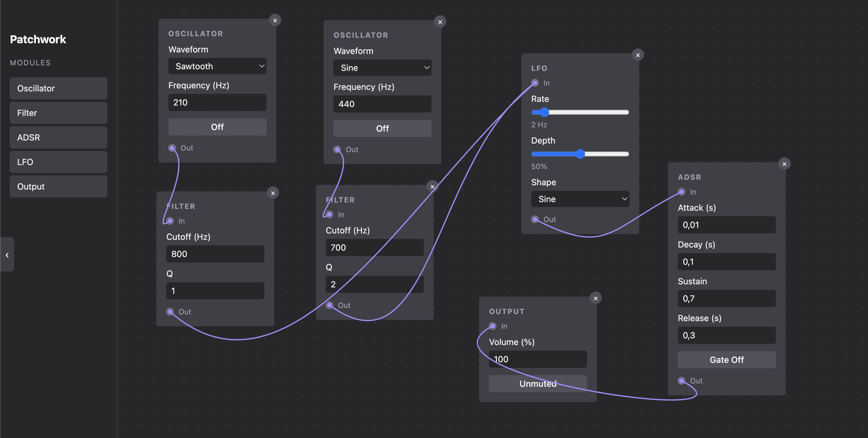Open the LFO Shape dropdown
The width and height of the screenshot is (868, 438).
pos(580,199)
